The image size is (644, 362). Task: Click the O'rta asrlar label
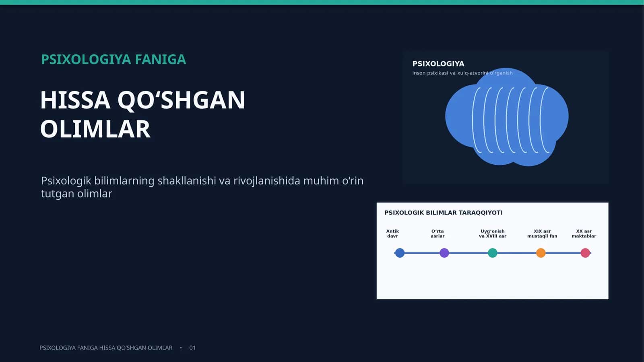point(438,234)
